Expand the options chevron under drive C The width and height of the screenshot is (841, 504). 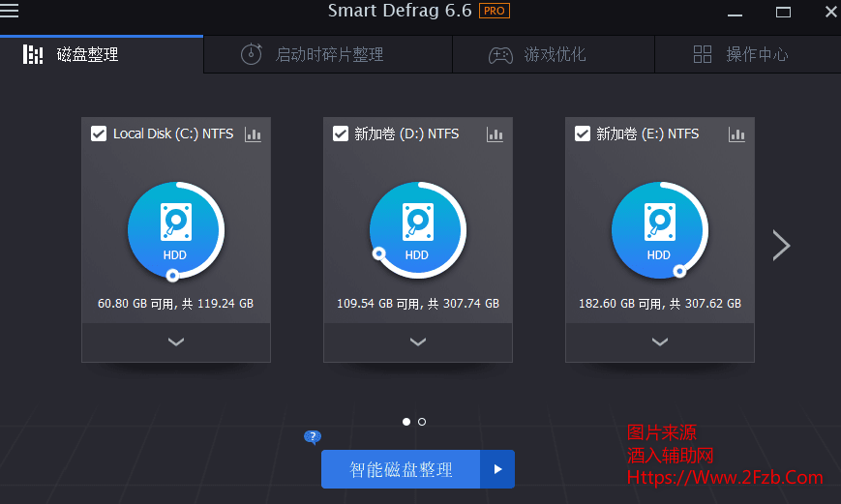point(176,341)
